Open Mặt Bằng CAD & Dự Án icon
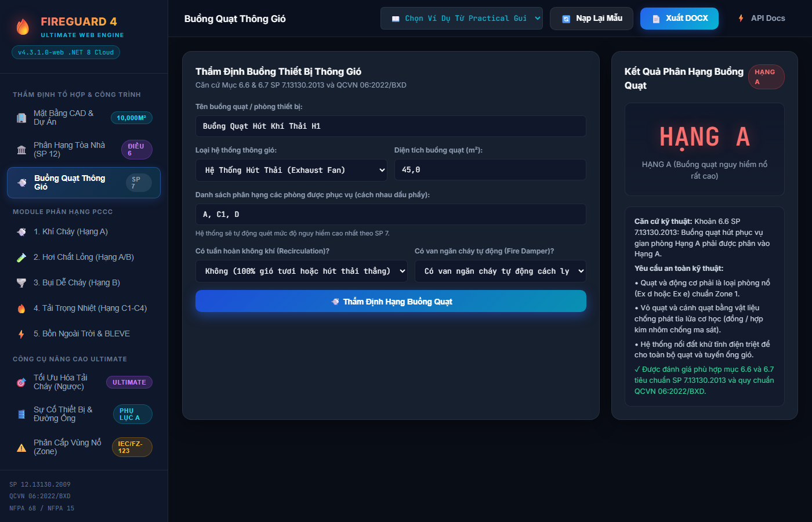Screen dimensions: 812x522 [21, 118]
